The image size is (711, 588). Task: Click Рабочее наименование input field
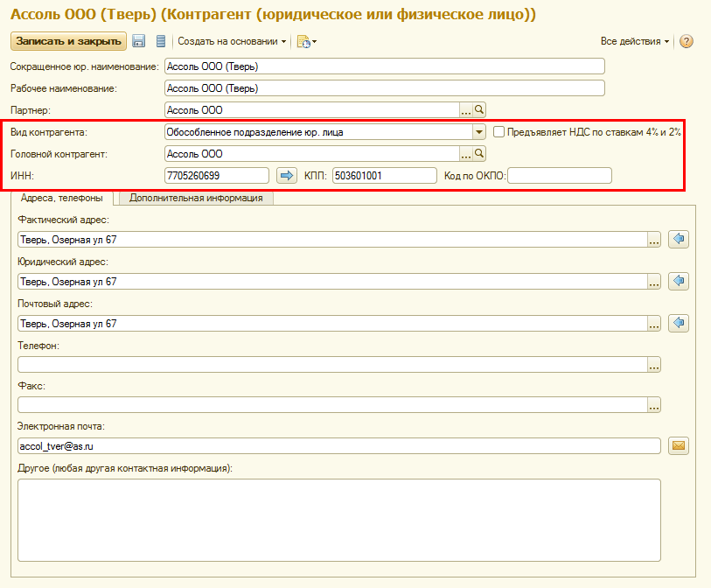385,88
